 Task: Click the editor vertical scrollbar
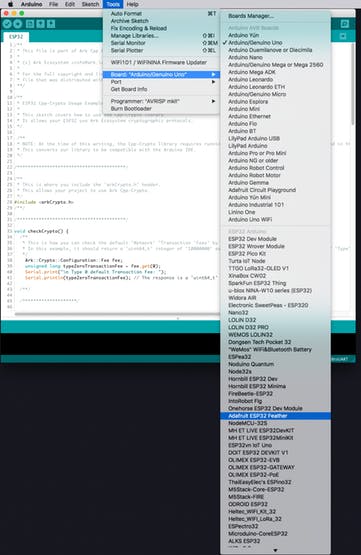(353, 85)
